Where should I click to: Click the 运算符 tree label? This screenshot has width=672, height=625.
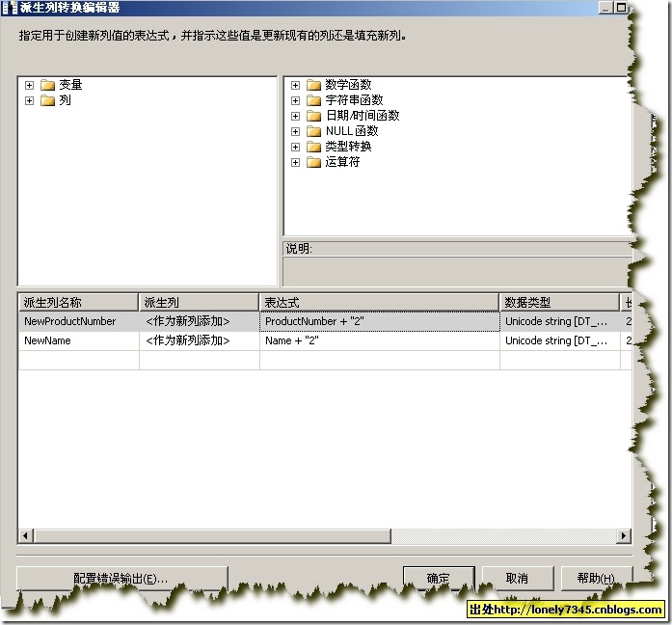[342, 162]
